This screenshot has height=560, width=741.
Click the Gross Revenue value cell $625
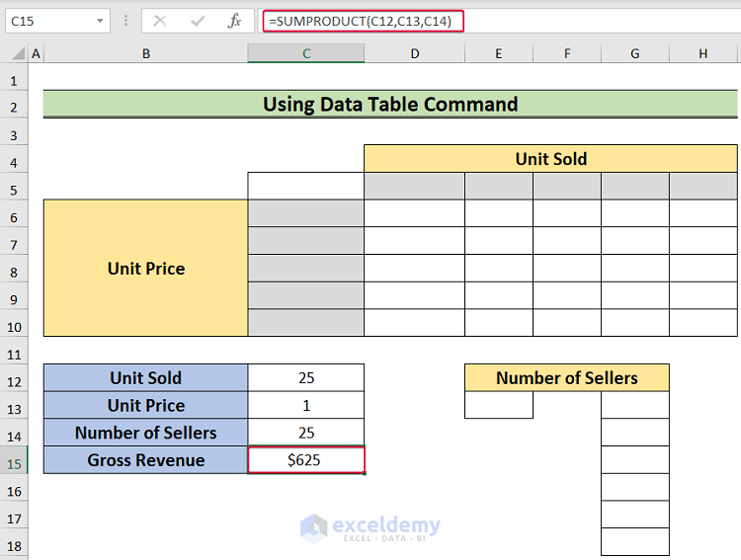306,460
